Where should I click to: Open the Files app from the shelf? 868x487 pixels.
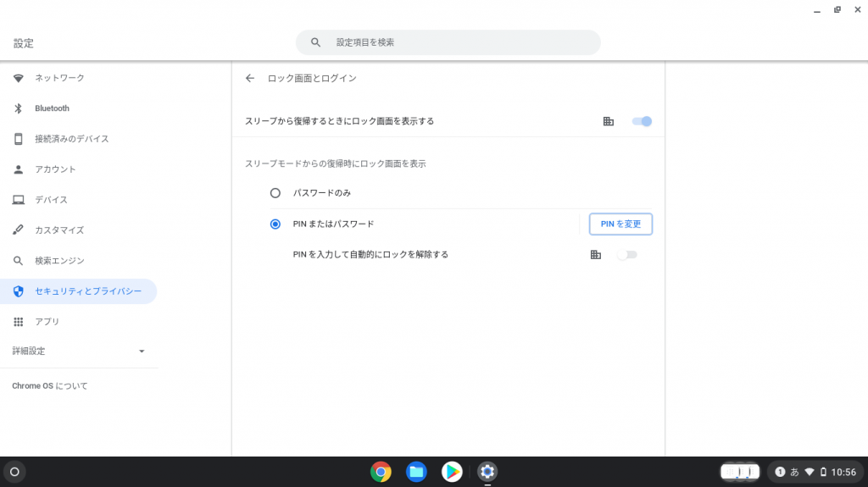click(x=416, y=472)
